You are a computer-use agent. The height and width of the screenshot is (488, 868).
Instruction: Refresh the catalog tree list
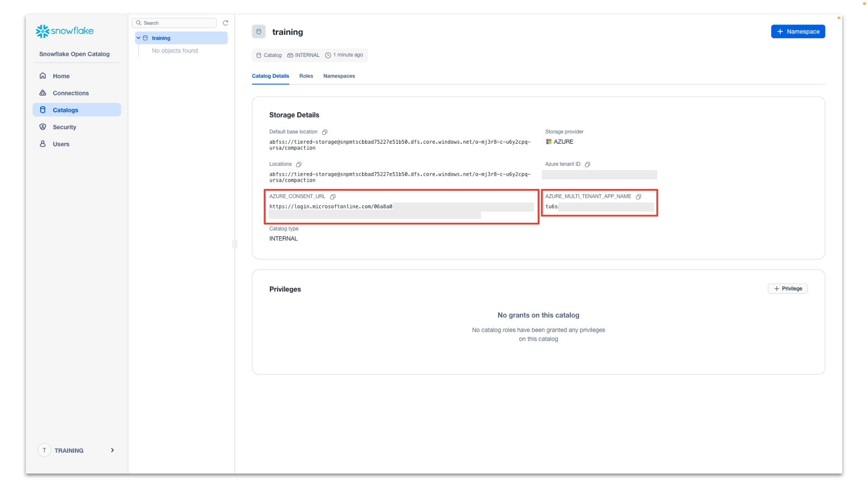225,23
